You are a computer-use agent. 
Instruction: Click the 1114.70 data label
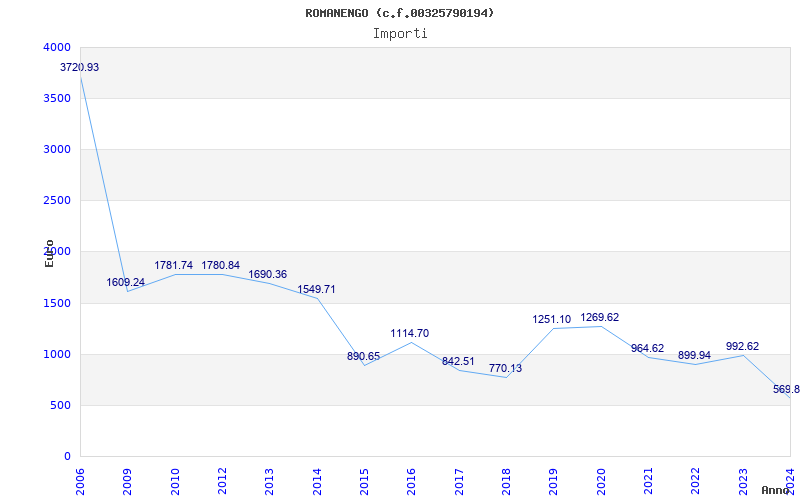tap(410, 333)
